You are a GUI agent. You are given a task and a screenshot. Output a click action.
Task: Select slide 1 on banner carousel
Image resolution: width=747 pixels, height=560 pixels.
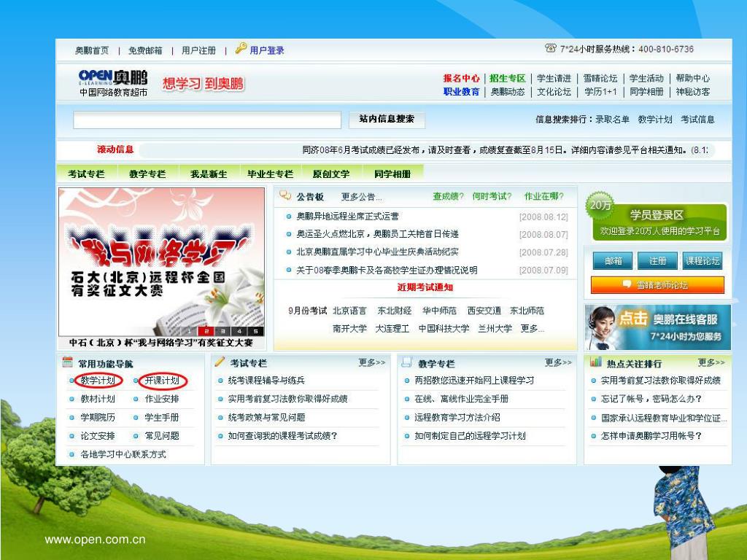190,331
